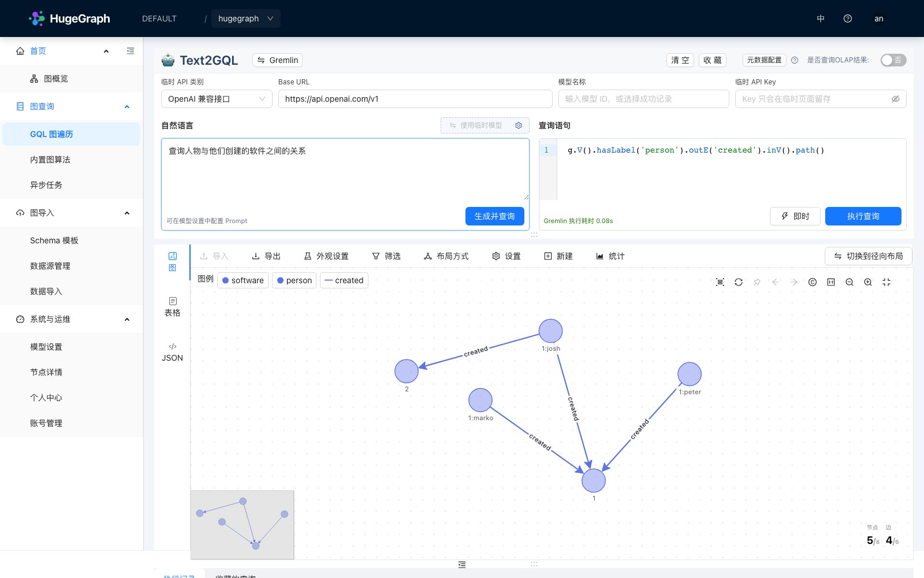Click the gear next to 使用临时模型
The width and height of the screenshot is (924, 578).
coord(519,125)
